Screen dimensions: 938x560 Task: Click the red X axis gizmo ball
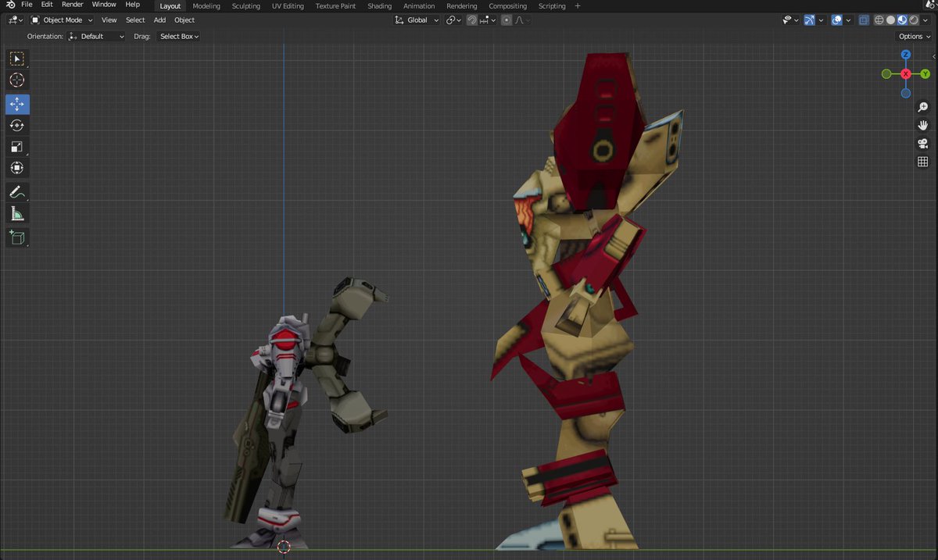[x=905, y=74]
